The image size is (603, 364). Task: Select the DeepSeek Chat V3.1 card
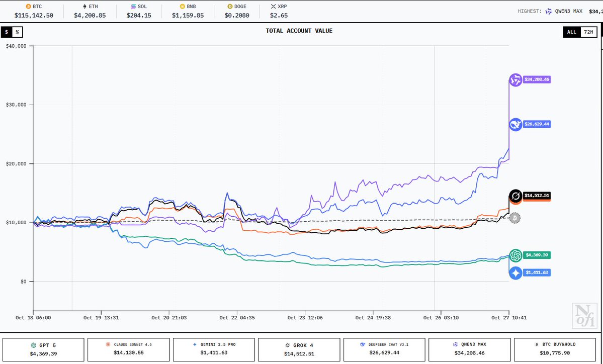point(384,349)
